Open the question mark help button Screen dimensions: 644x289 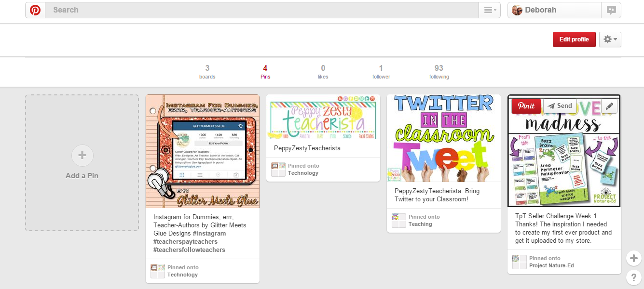(634, 277)
